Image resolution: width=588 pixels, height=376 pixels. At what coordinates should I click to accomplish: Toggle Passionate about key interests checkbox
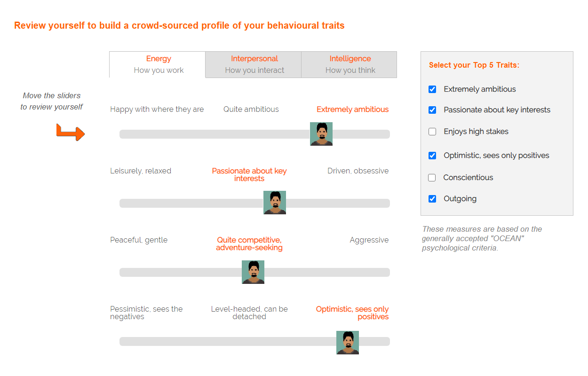pos(432,110)
